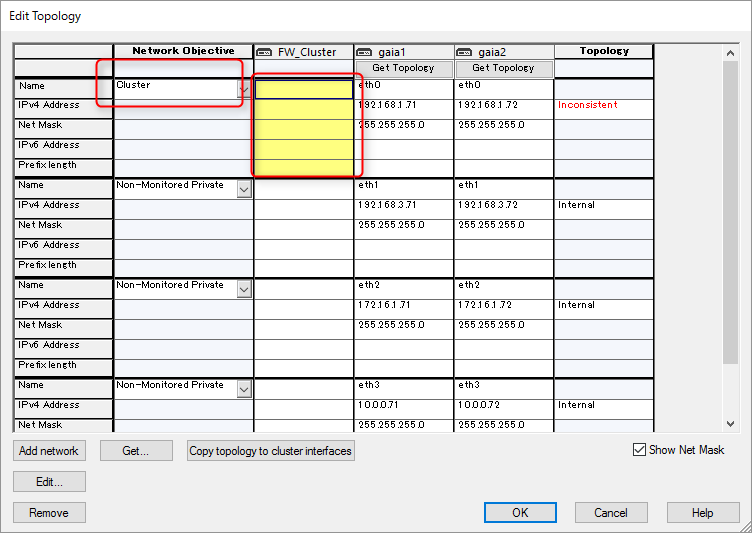Select the 192.168.3.72 address cell

click(504, 209)
